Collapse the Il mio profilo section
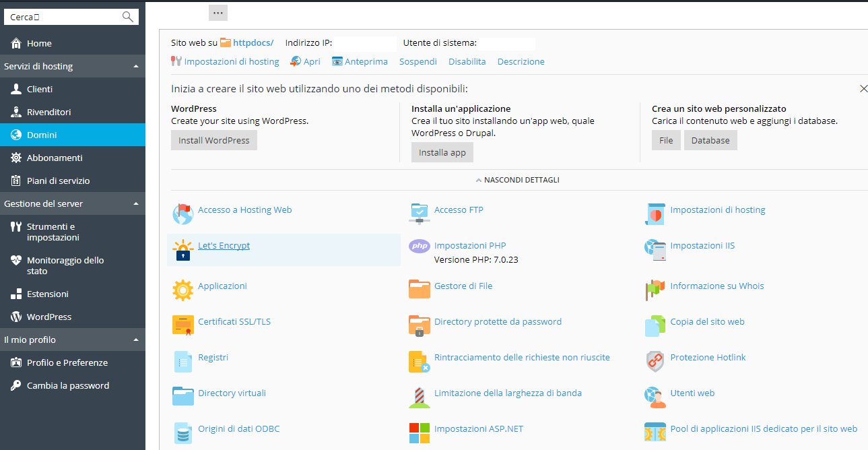 pos(136,340)
